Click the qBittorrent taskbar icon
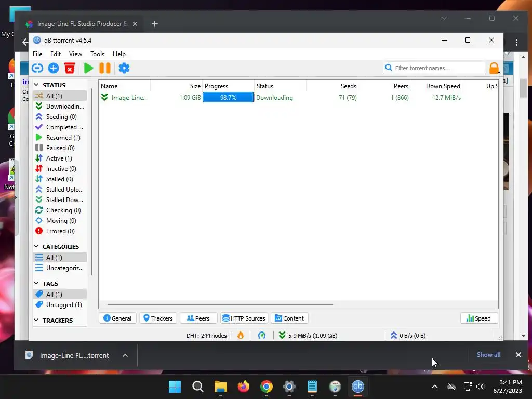532x399 pixels. click(357, 387)
